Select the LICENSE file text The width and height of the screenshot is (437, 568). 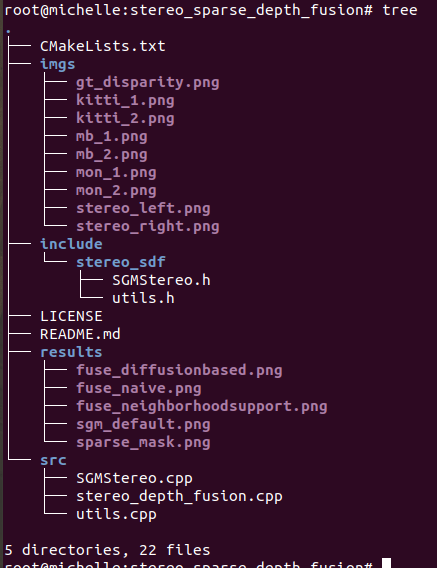point(71,316)
